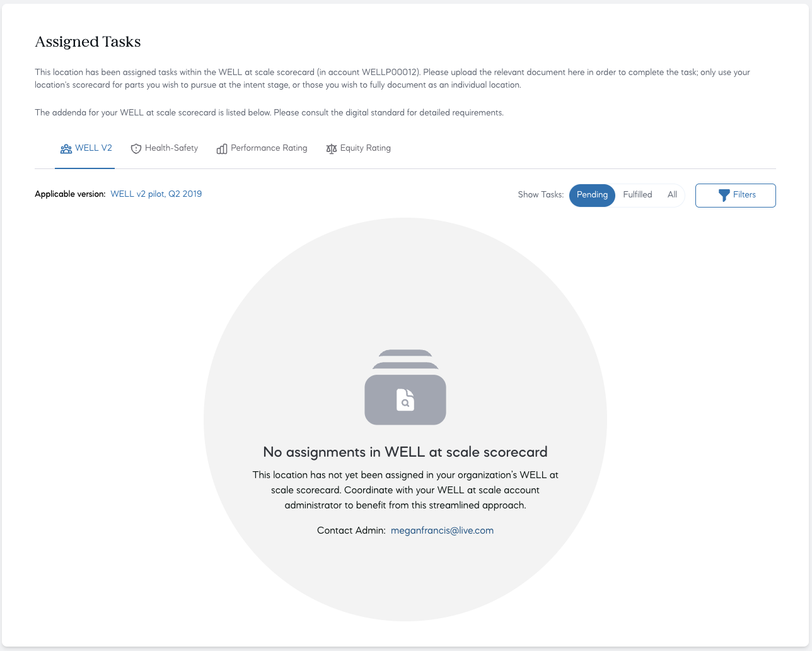Screen dimensions: 812x651
Task: Email admin meganfrancis@live.com
Action: click(x=442, y=531)
